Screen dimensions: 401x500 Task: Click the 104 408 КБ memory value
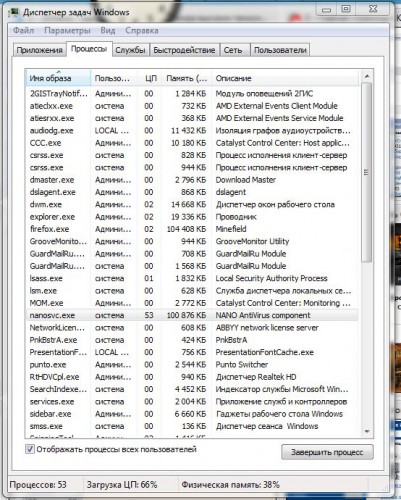[x=187, y=229]
